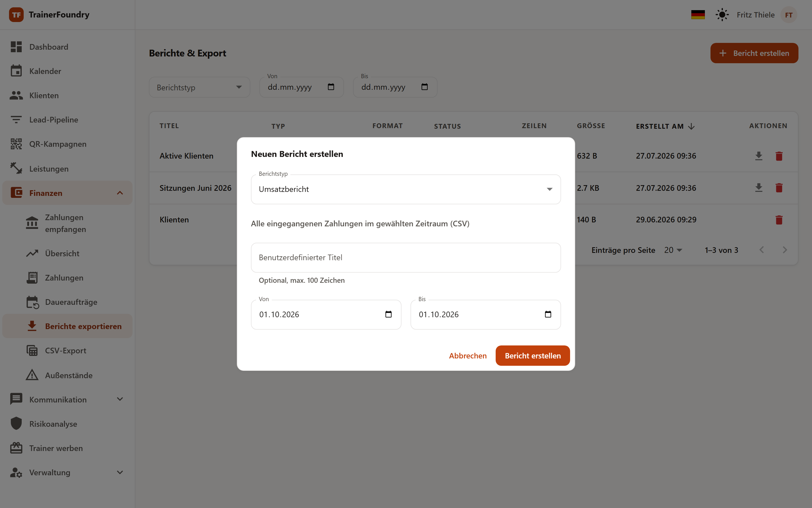Open calendar picker of filter Bis field
Image resolution: width=812 pixels, height=508 pixels.
pyautogui.click(x=424, y=87)
